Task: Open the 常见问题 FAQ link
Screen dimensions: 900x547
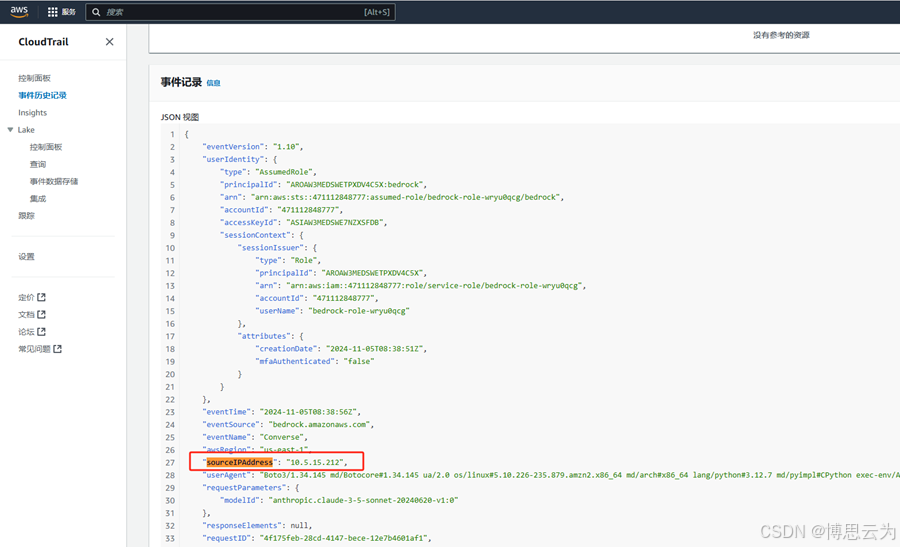Action: [34, 349]
